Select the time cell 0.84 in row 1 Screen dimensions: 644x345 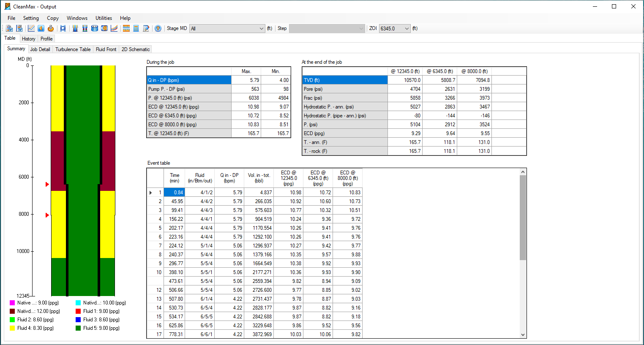click(x=174, y=193)
